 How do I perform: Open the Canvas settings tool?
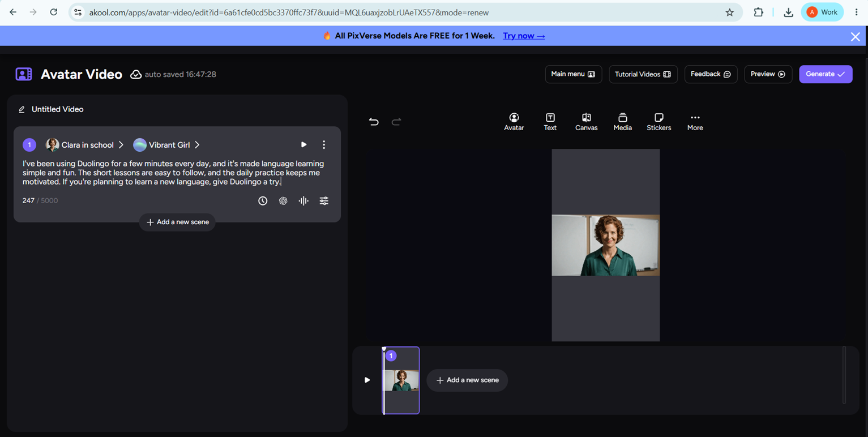[586, 122]
